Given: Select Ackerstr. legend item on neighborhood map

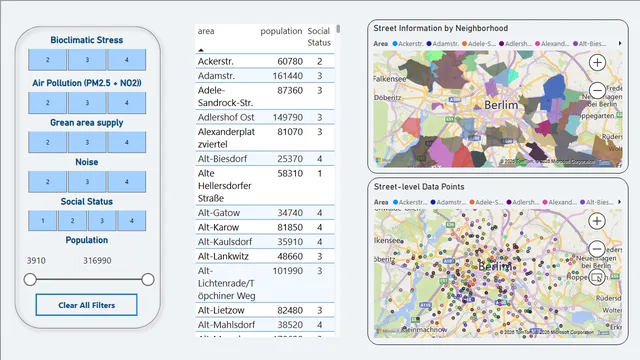Looking at the screenshot, I should pos(408,44).
